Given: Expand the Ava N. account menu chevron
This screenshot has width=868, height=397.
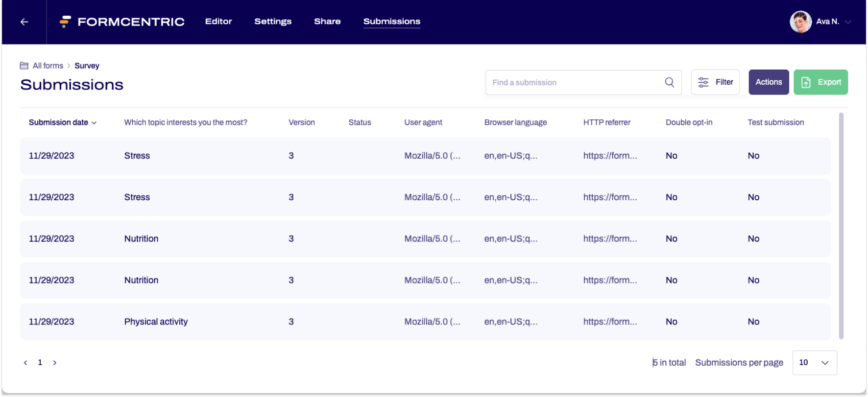Looking at the screenshot, I should (x=848, y=22).
